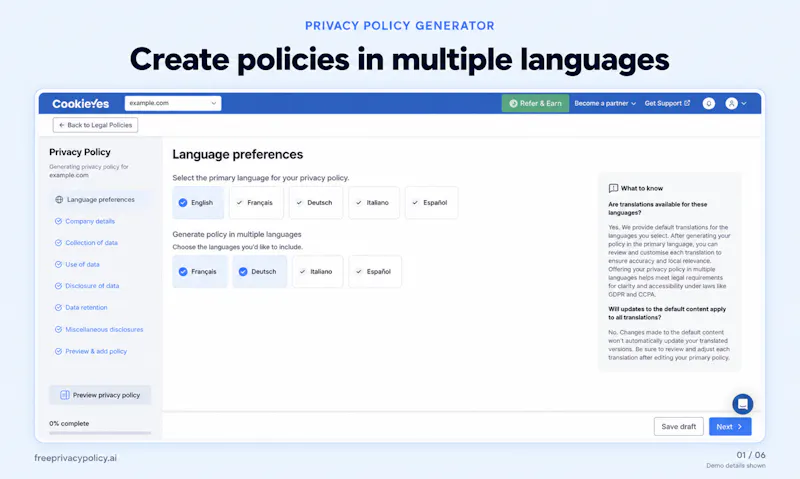Expand the chevron beside the account avatar
The width and height of the screenshot is (800, 479).
click(744, 104)
